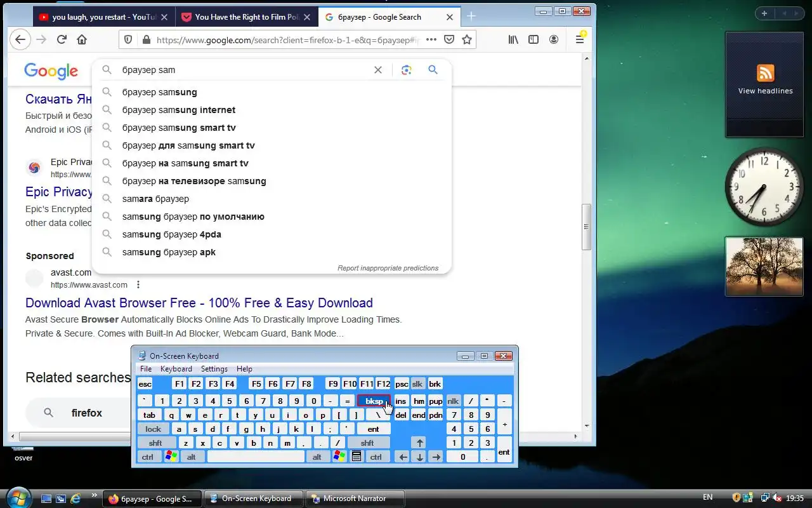Click the F5 key on On-Screen Keyboard
Image resolution: width=812 pixels, height=508 pixels.
click(x=256, y=384)
